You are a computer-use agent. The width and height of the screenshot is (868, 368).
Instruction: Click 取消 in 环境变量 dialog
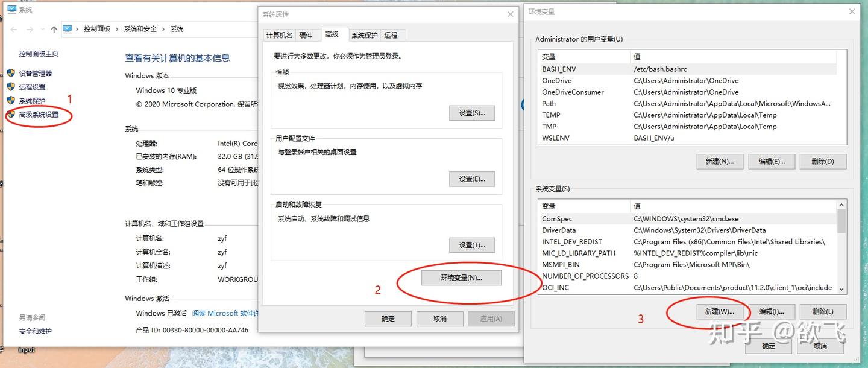point(820,346)
